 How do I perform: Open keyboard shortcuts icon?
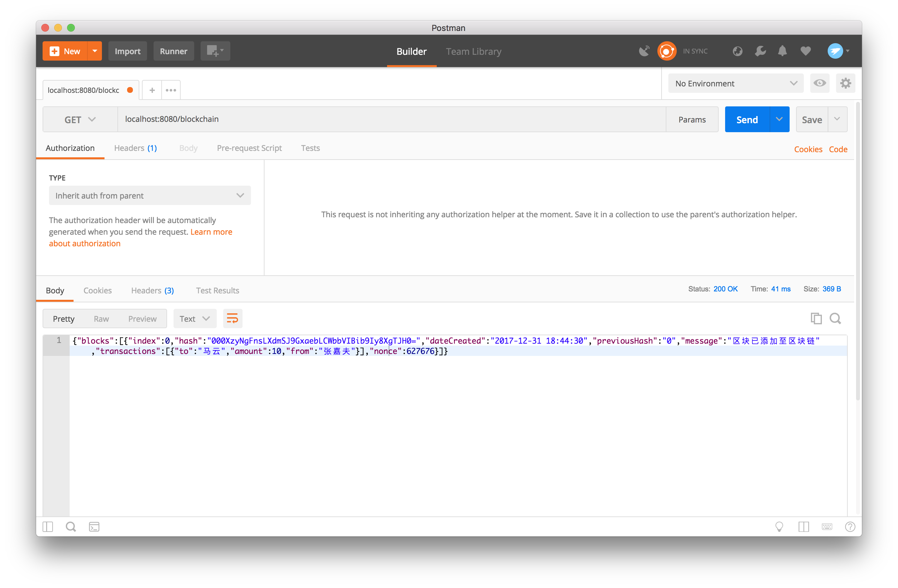click(827, 526)
